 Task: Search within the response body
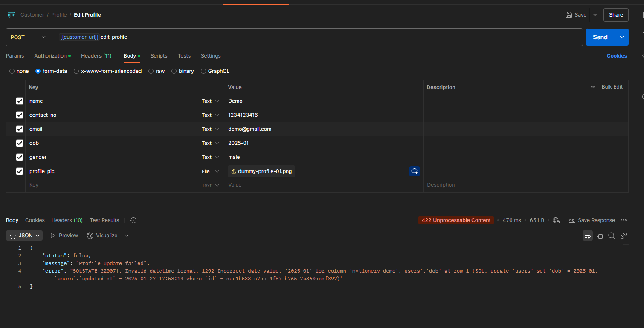612,236
